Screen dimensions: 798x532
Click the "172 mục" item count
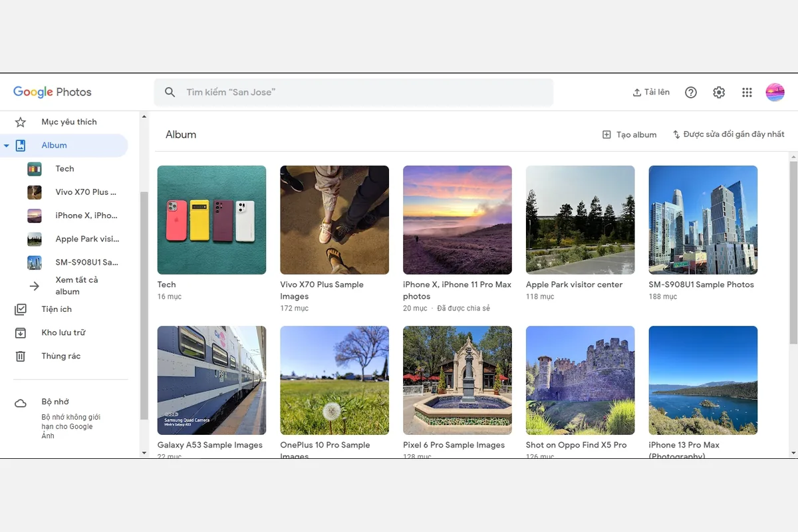click(x=294, y=309)
